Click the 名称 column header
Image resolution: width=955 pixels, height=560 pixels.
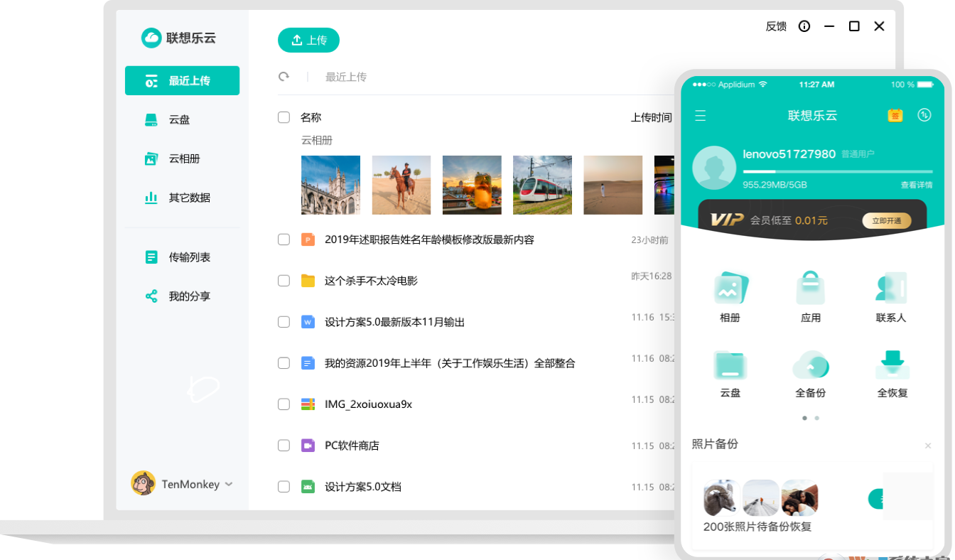(311, 117)
